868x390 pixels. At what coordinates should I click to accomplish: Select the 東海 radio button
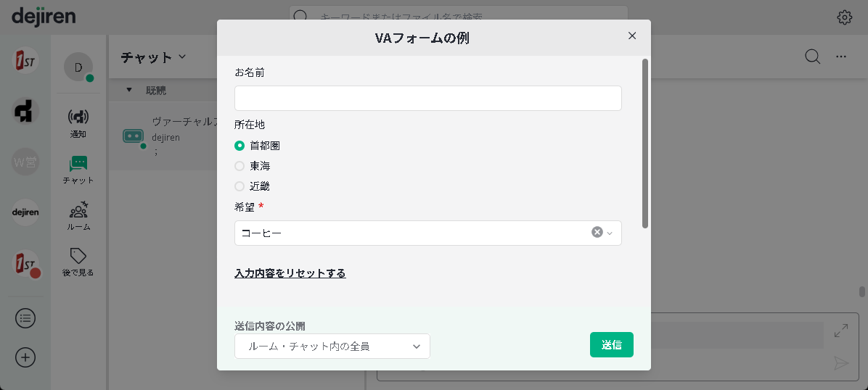click(239, 166)
